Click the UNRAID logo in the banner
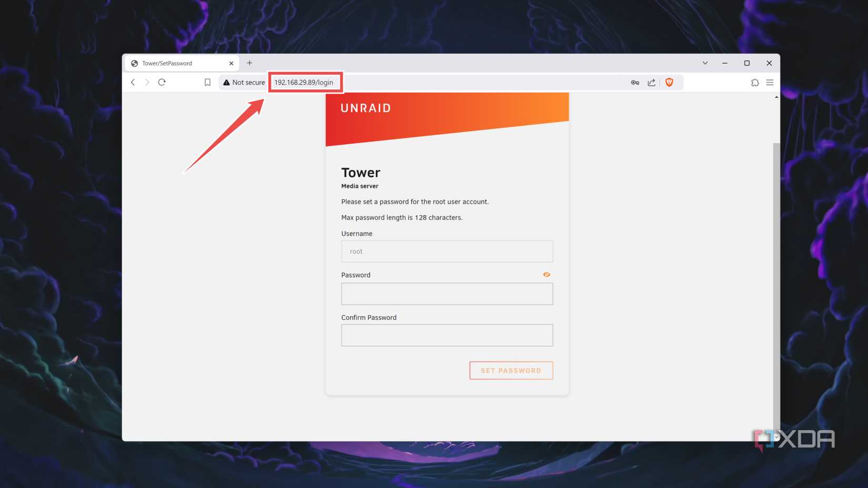 (366, 108)
